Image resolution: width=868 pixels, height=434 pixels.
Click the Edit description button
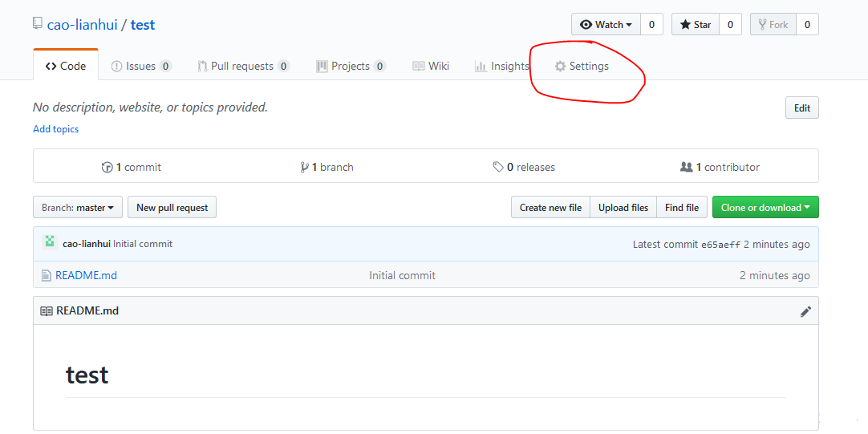pyautogui.click(x=802, y=108)
